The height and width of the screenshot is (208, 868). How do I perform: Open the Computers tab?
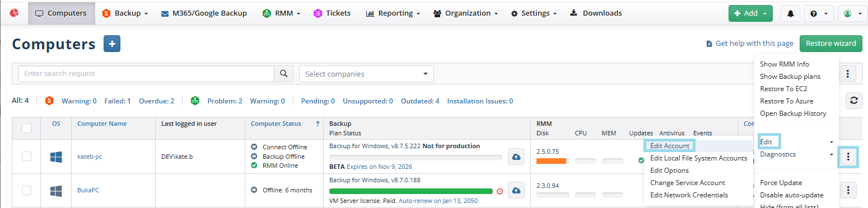[61, 13]
